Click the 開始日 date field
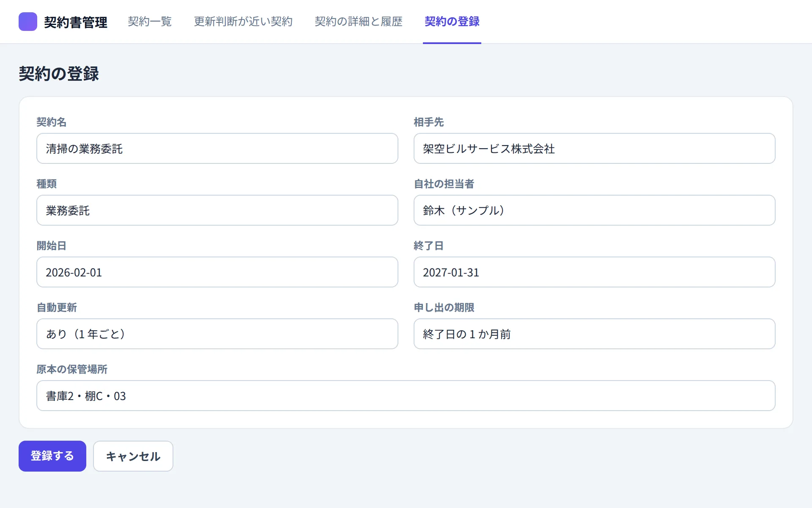The width and height of the screenshot is (812, 508). point(217,272)
